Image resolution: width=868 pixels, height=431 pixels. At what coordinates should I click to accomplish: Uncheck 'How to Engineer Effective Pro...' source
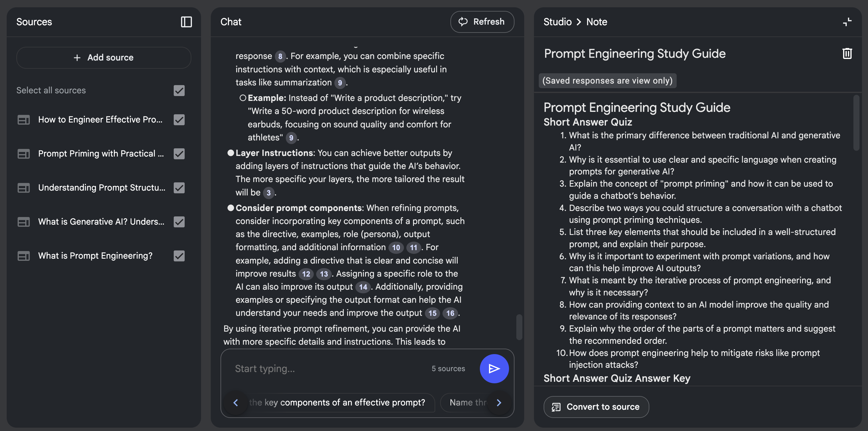(179, 120)
